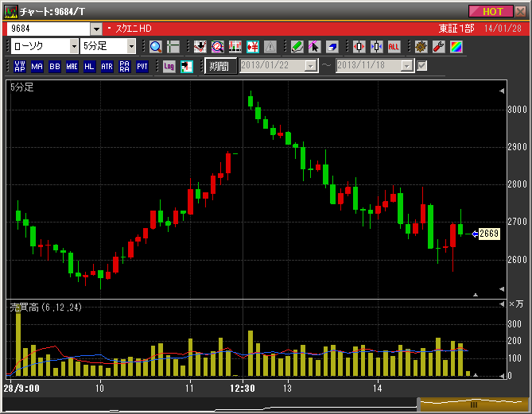This screenshot has height=414, width=532.
Task: Click the ATR indicator icon
Action: point(107,66)
